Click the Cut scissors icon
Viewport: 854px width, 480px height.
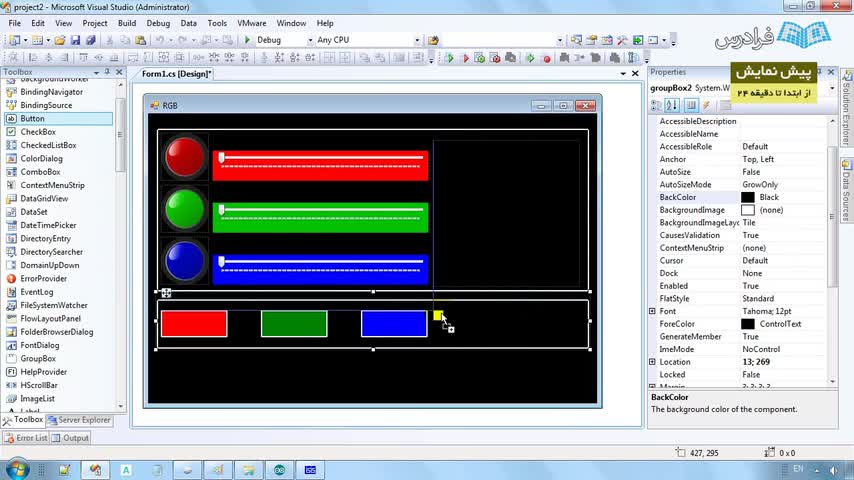click(x=109, y=40)
